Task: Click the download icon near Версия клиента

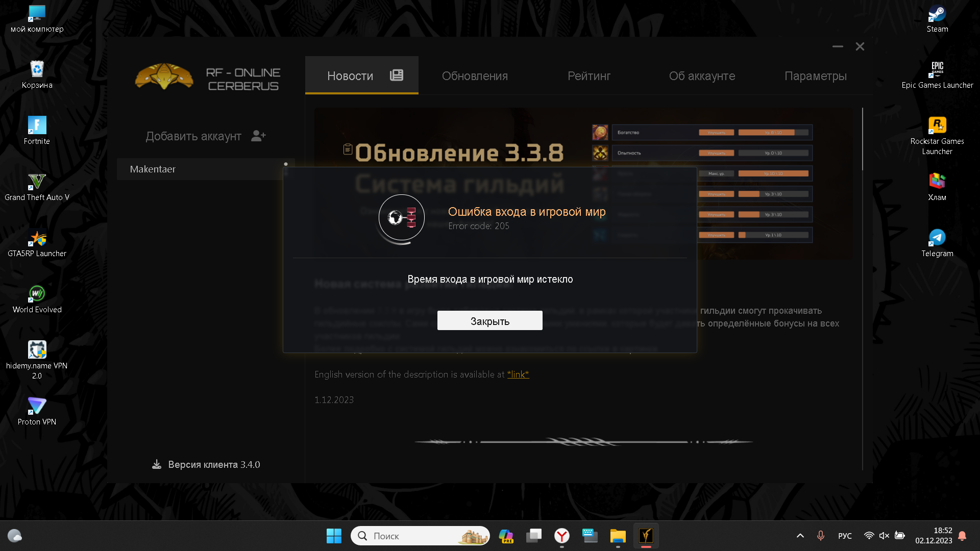Action: [x=157, y=464]
